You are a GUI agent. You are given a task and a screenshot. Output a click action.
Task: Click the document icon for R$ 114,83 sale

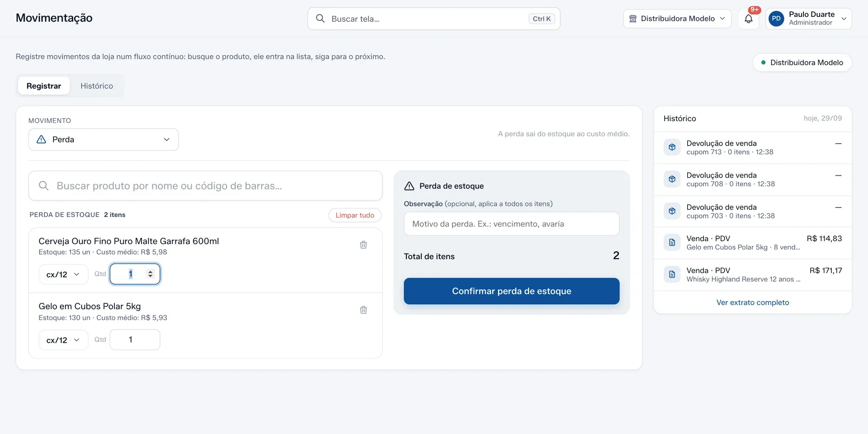click(672, 242)
